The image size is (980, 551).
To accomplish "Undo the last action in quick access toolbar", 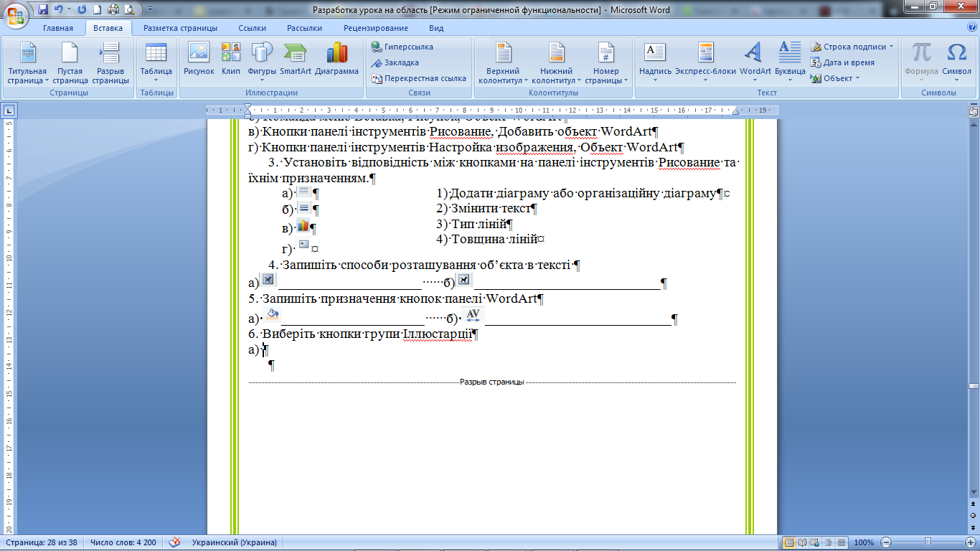I will point(59,10).
